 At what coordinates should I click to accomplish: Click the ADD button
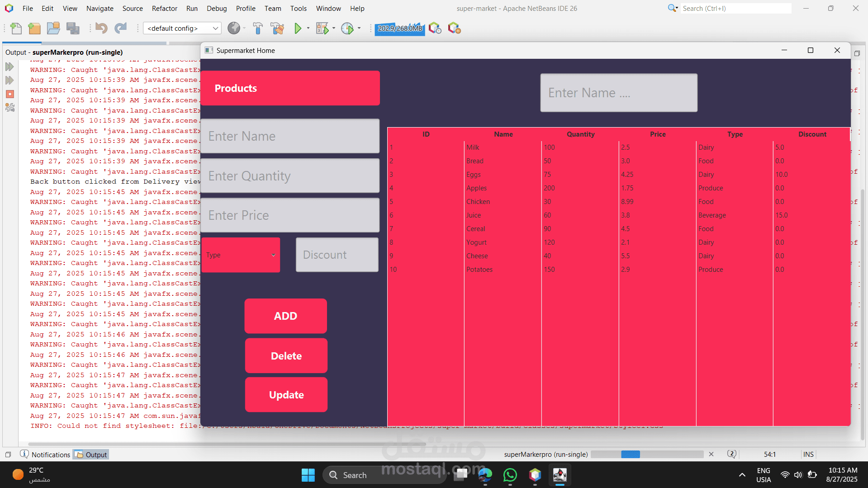286,316
